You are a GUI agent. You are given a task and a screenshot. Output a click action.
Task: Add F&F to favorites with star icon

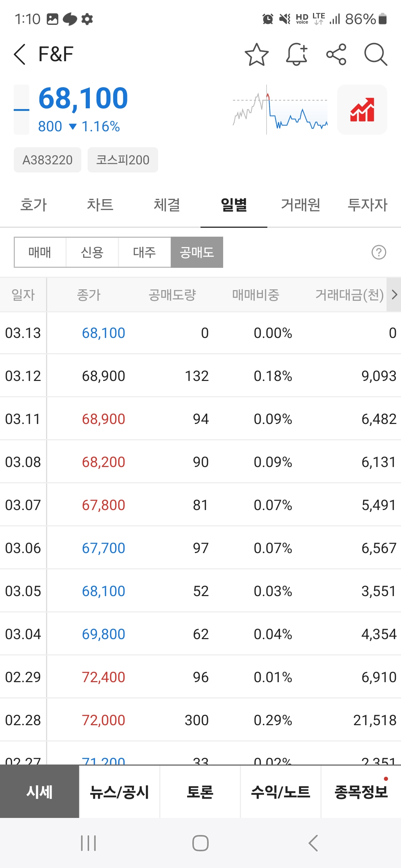click(257, 55)
